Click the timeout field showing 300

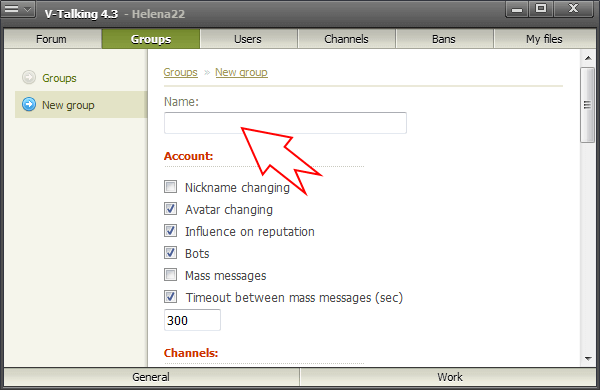pyautogui.click(x=192, y=320)
